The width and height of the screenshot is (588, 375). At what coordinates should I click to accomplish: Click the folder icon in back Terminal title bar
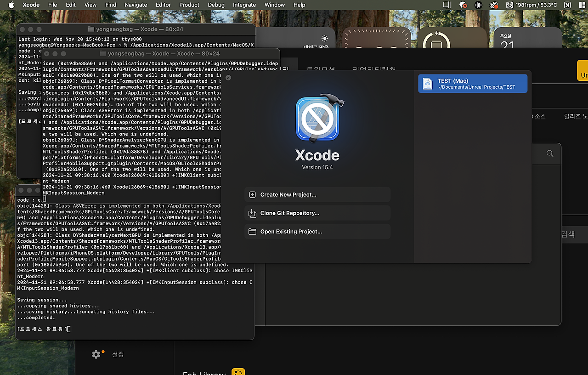click(x=91, y=29)
